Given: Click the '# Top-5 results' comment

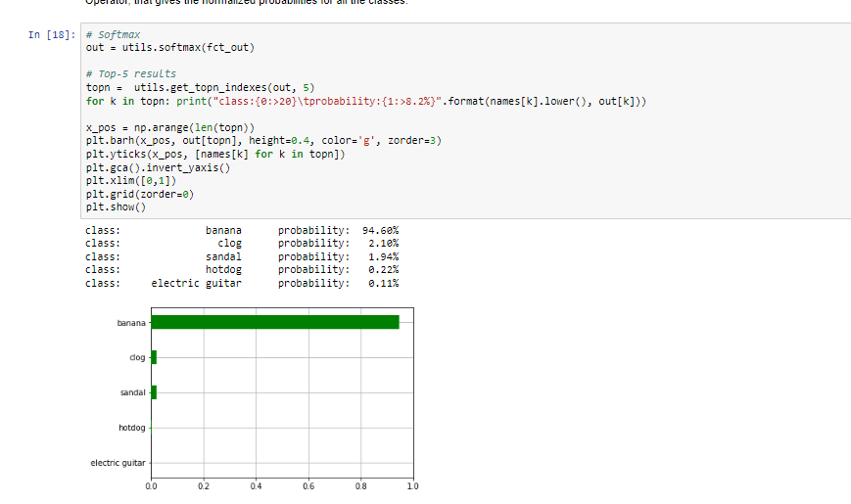Looking at the screenshot, I should (131, 73).
